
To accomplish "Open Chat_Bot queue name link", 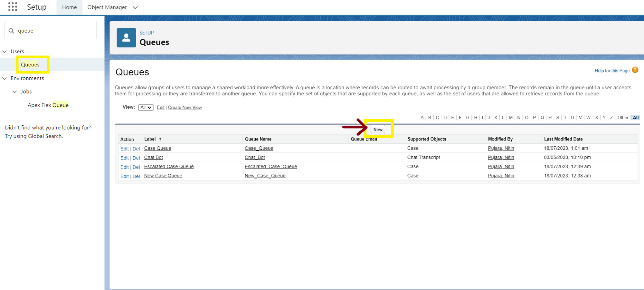I will coord(255,157).
